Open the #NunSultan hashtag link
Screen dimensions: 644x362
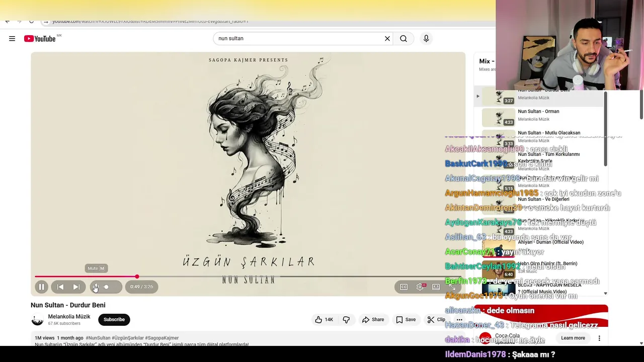pyautogui.click(x=98, y=338)
